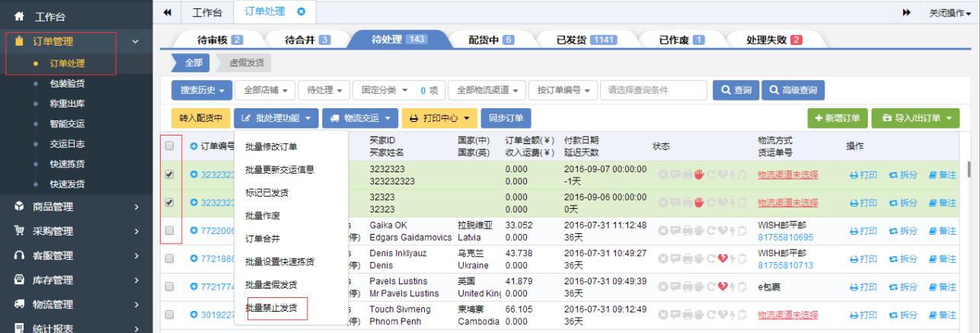Click the lightning bolt status icon in Pavels Lustins row
Screen dimensions: 980x333
tap(733, 286)
